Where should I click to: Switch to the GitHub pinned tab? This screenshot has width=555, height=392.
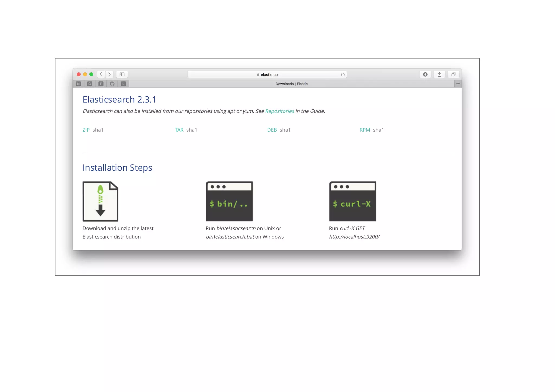[x=112, y=84]
